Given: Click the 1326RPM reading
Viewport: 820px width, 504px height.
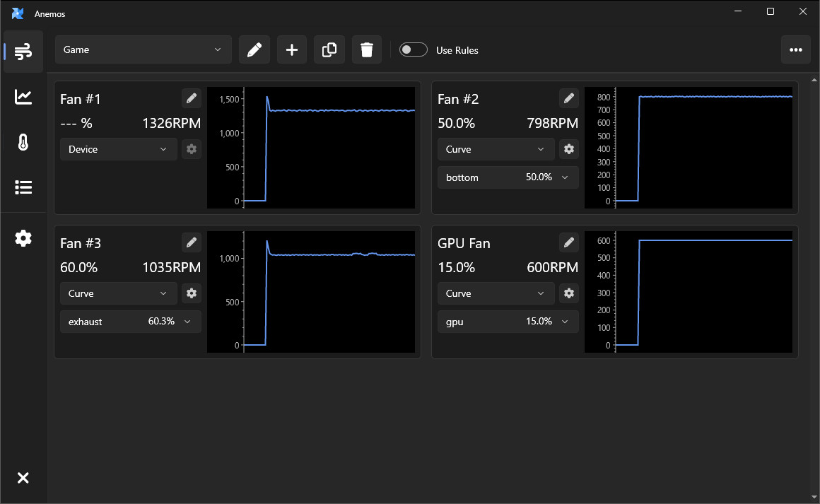Looking at the screenshot, I should point(172,124).
